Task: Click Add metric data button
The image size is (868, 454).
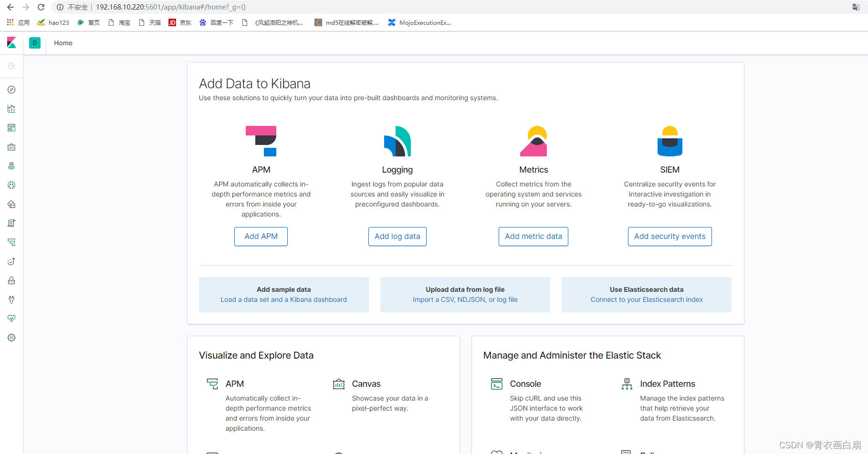Action: 533,237
